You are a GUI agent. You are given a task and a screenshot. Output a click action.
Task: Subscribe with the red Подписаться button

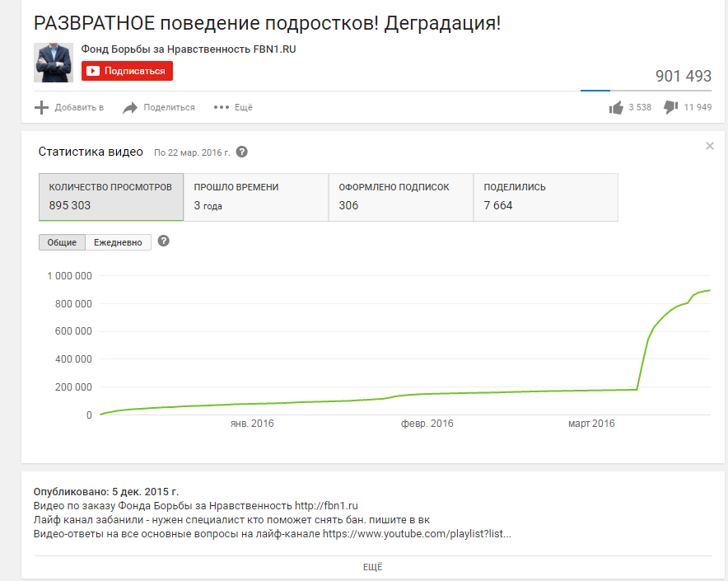tap(127, 71)
